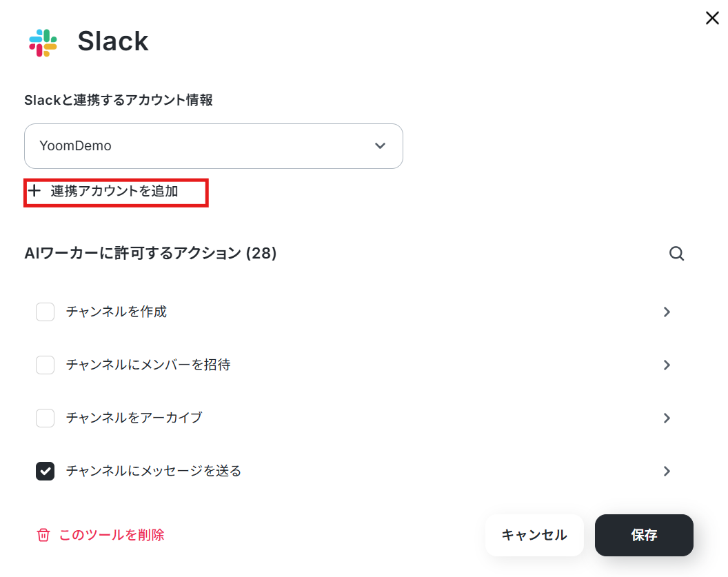Click 連携アカウントを追加 link
This screenshot has width=728, height=577.
coord(114,191)
